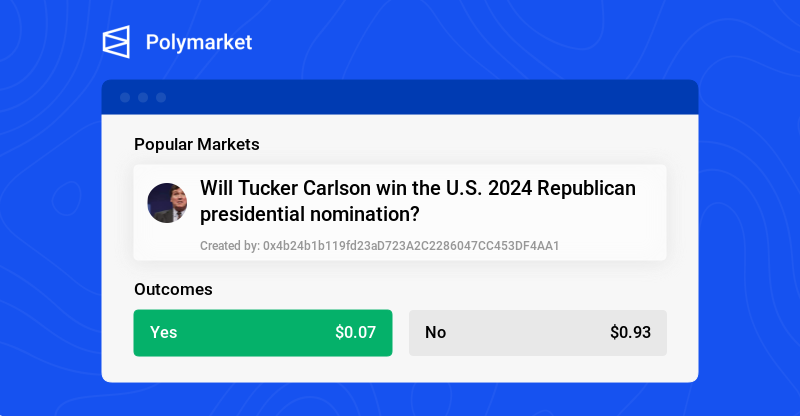Click the creator wallet address 0x4b24b1b…

click(410, 245)
